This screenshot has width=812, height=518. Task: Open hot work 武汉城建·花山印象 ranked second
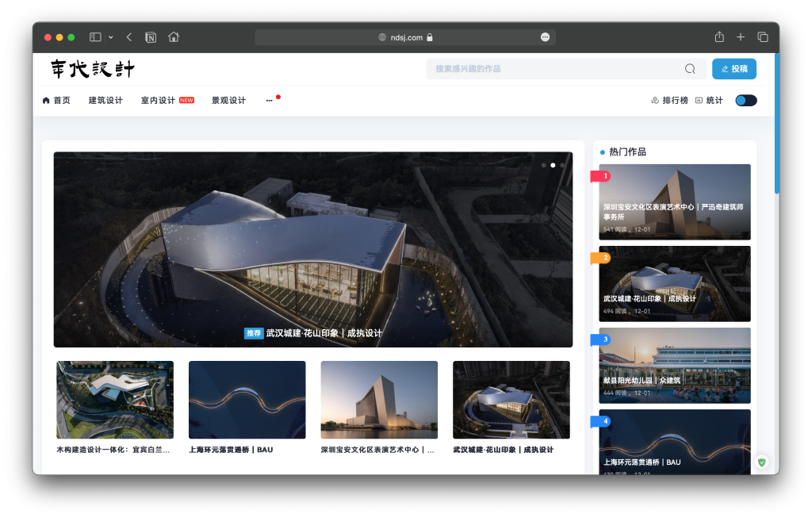pyautogui.click(x=675, y=284)
